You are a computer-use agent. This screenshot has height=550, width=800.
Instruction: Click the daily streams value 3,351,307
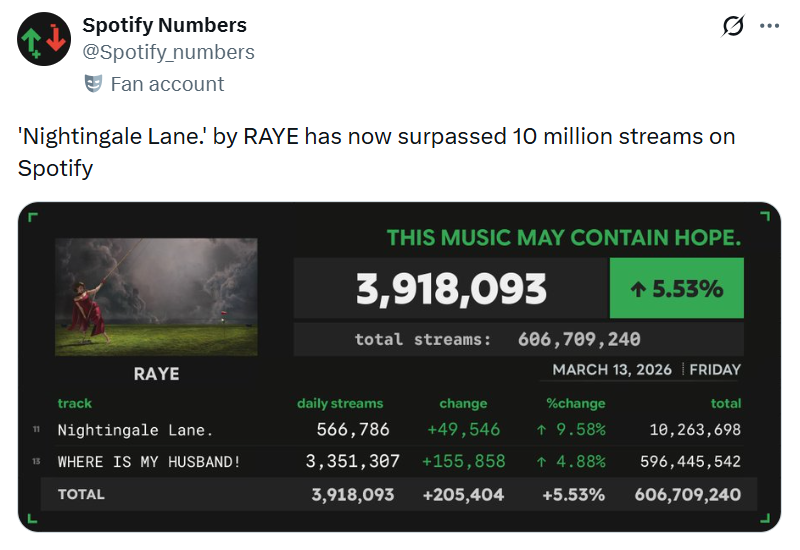353,461
